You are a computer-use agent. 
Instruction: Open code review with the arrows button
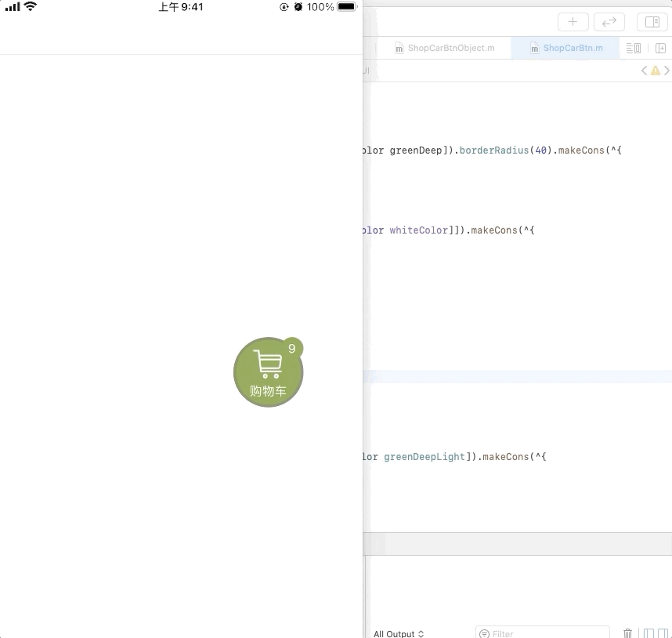click(x=609, y=22)
